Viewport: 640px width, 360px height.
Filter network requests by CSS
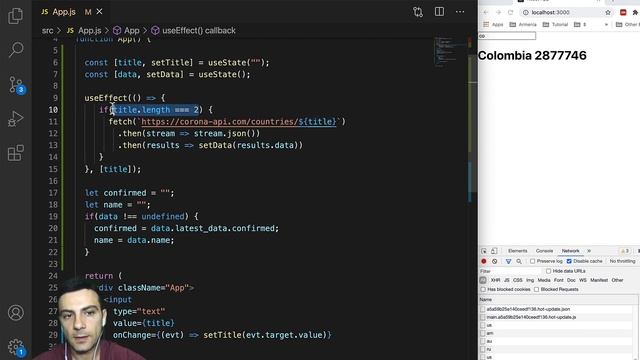pos(518,280)
